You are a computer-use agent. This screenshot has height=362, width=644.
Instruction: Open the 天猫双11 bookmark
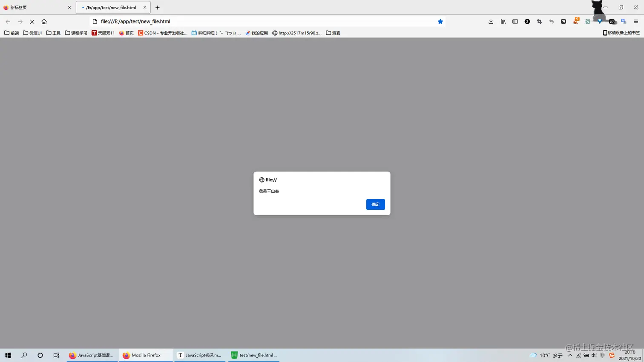pyautogui.click(x=103, y=33)
